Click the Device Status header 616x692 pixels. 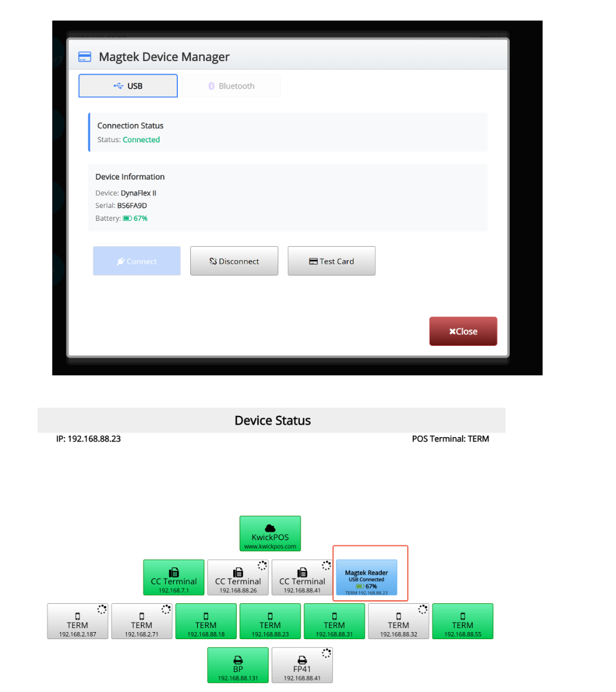272,420
